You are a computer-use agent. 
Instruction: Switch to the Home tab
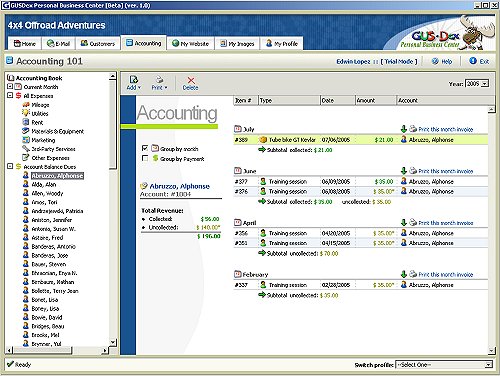(24, 43)
